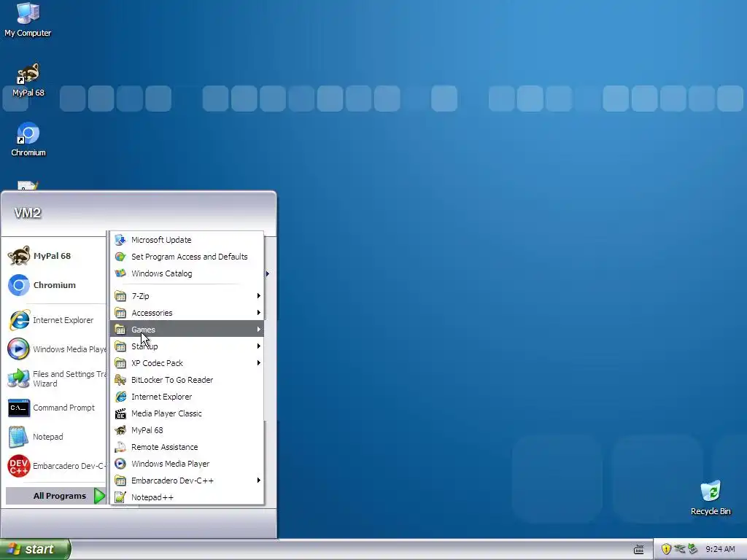
Task: Expand the Windows Catalog submenu arrow
Action: pos(267,273)
